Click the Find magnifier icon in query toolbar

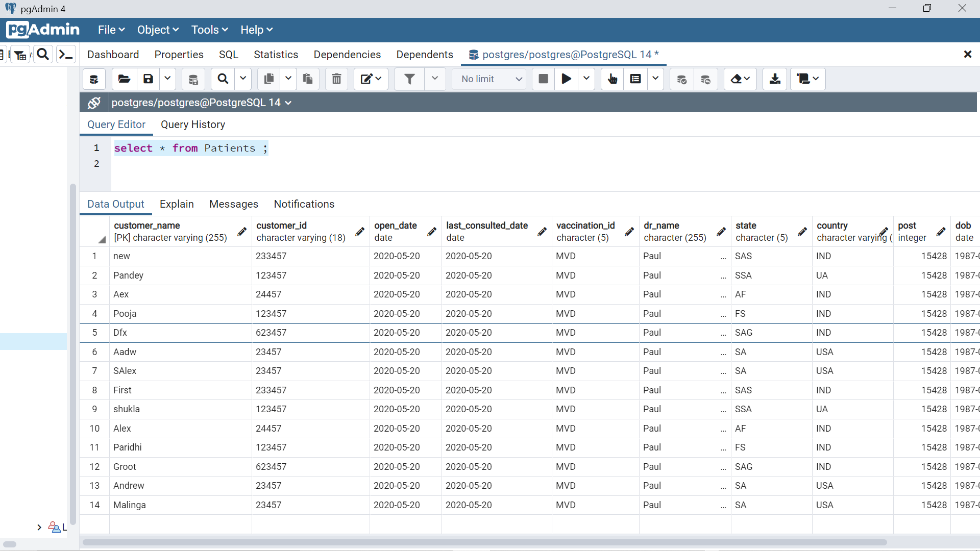click(223, 79)
